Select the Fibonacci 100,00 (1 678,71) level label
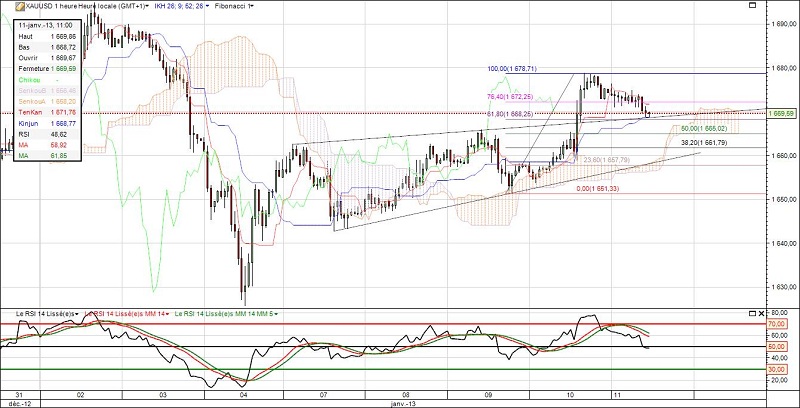Viewport: 800px width, 408px height. (x=514, y=69)
